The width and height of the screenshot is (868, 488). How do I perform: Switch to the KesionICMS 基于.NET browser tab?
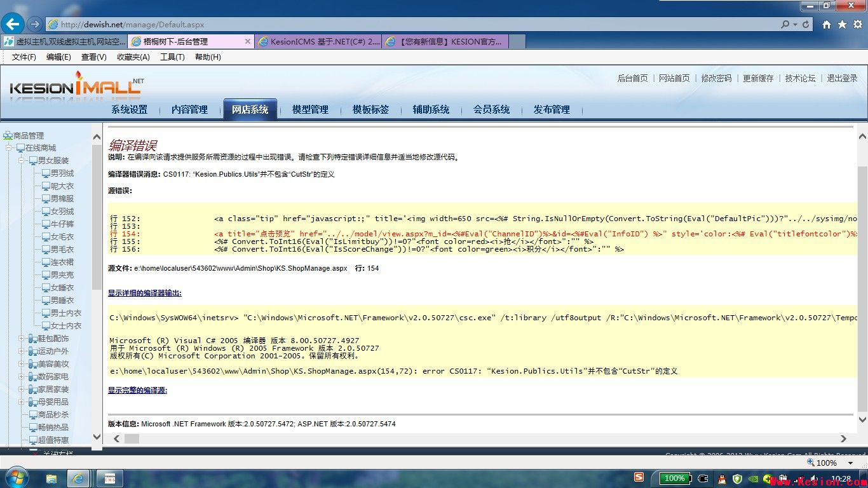click(x=318, y=41)
